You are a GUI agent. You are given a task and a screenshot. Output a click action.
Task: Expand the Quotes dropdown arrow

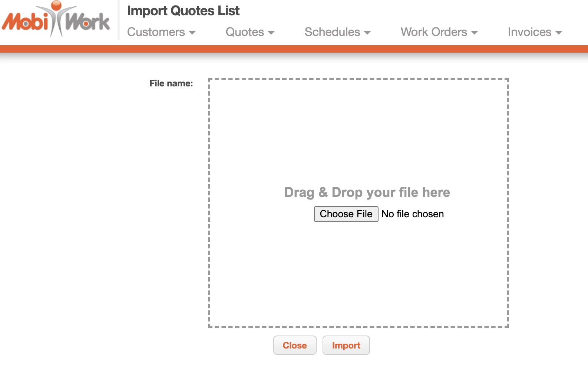coord(271,33)
